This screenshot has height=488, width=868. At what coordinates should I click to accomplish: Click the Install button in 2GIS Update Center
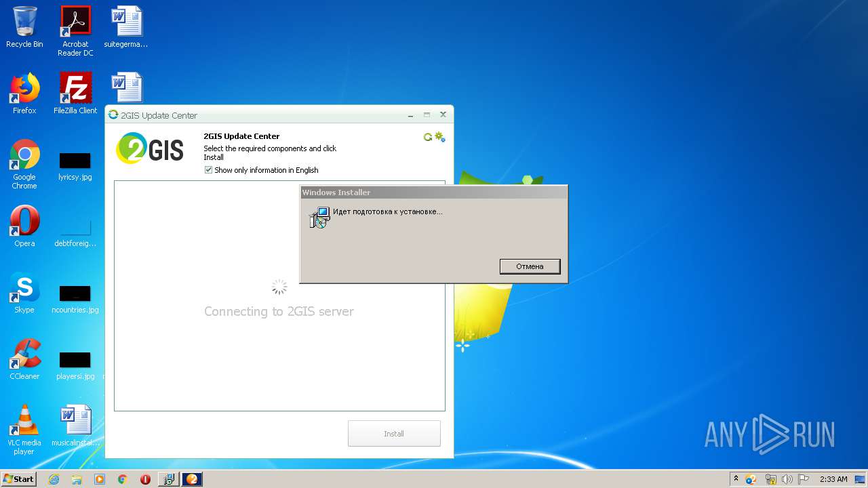click(394, 434)
